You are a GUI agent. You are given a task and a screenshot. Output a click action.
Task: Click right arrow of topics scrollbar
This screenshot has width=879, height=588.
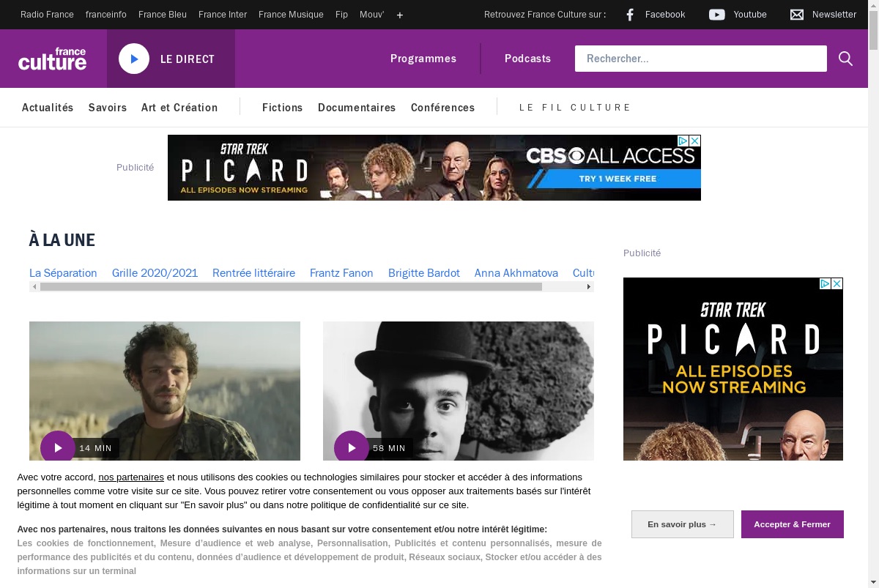click(588, 287)
